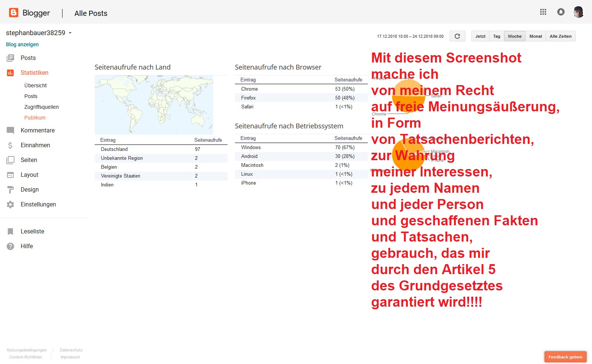Image resolution: width=592 pixels, height=364 pixels.
Task: Open the Content-Richtlinien link
Action: (26, 357)
